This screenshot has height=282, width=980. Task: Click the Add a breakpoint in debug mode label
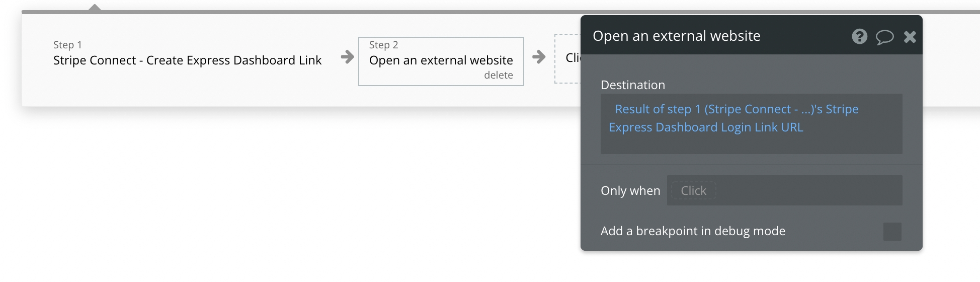tap(693, 231)
